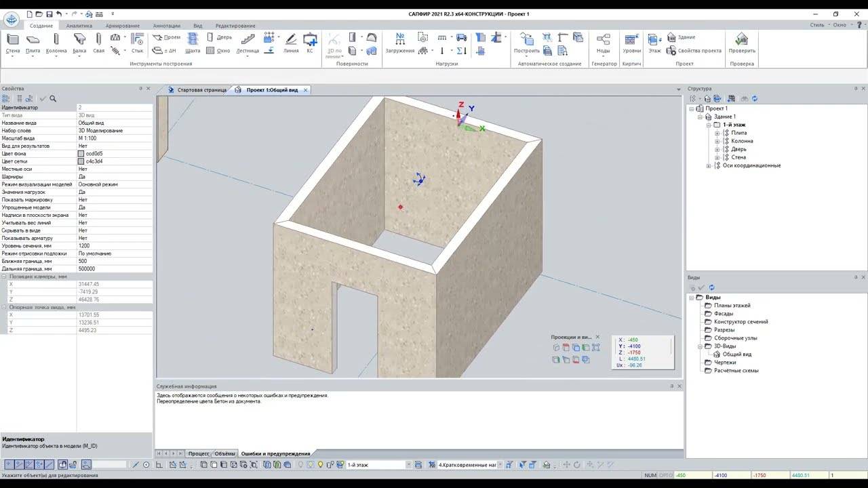This screenshot has height=488, width=868.
Task: Expand the Дверь node in Структура
Action: (x=717, y=149)
